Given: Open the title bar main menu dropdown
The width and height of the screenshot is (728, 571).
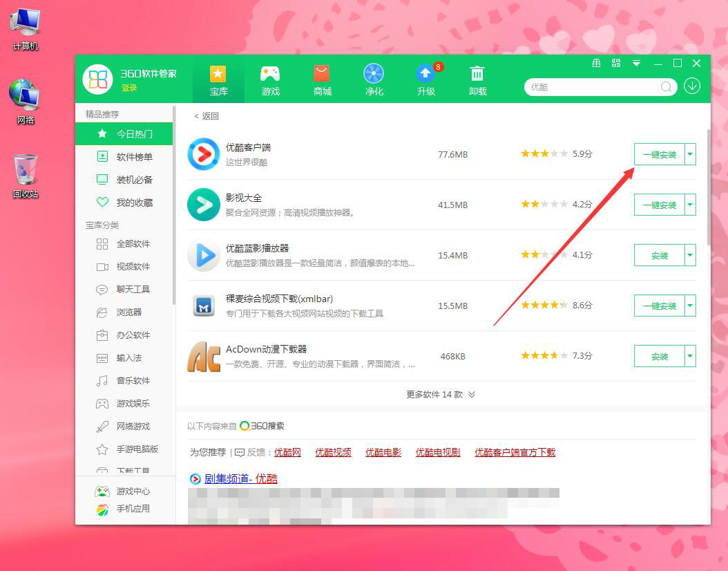Looking at the screenshot, I should click(637, 63).
